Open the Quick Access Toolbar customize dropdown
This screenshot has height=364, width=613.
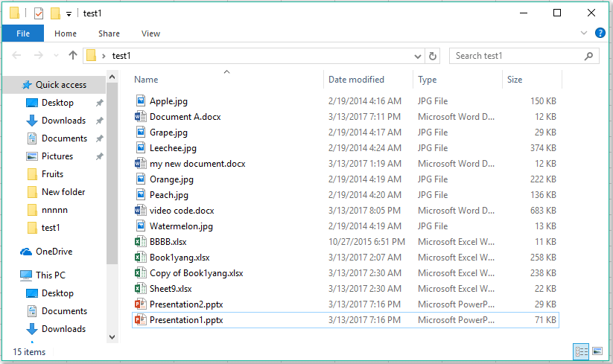coord(69,13)
